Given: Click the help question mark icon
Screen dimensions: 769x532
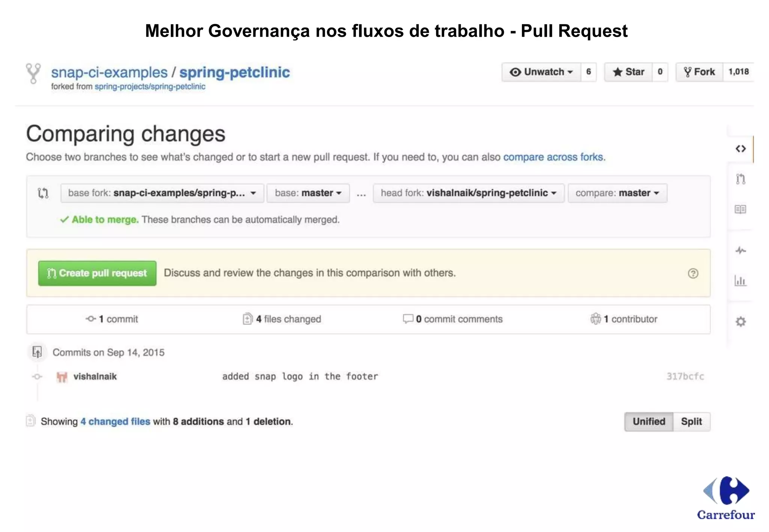Looking at the screenshot, I should [693, 274].
